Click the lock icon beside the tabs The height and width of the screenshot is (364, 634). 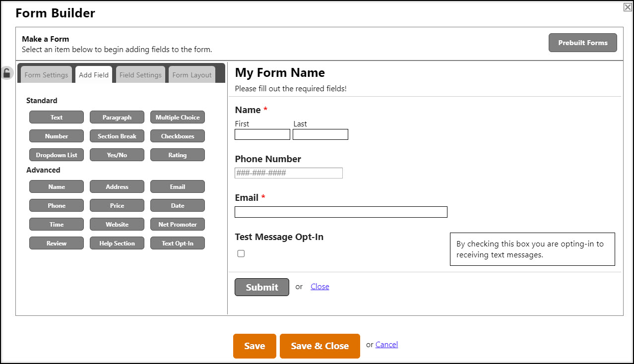(7, 73)
